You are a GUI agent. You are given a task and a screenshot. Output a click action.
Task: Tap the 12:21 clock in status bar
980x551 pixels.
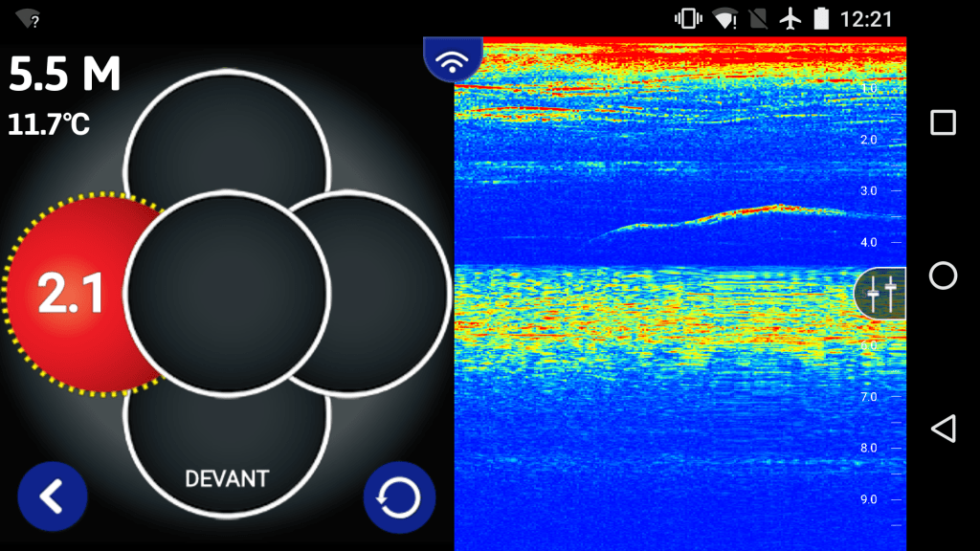point(864,18)
